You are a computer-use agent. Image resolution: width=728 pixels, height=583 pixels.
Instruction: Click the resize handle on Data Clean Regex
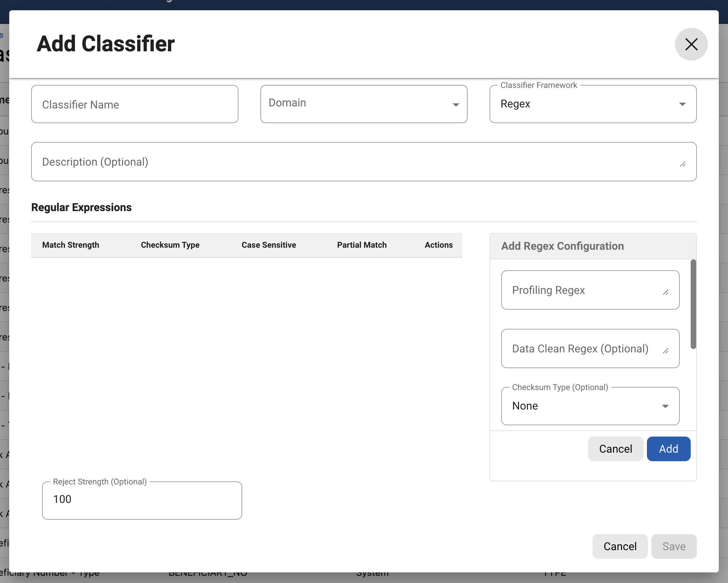click(666, 351)
